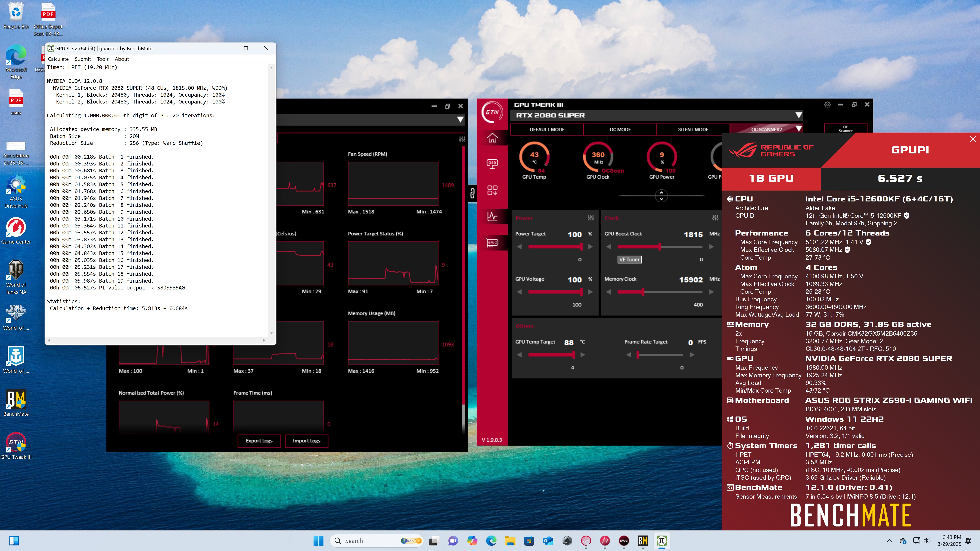The width and height of the screenshot is (980, 551).
Task: Select SILENT MODE profile
Action: [693, 129]
